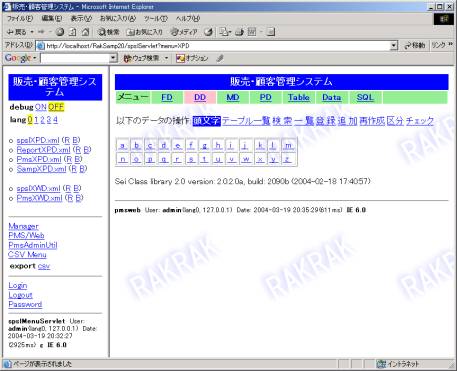The height and width of the screenshot is (371, 457).
Task: Switch to the SQL tab
Action: [x=365, y=97]
